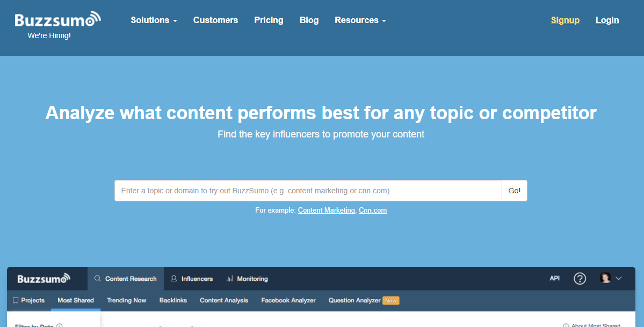
Task: Open the Question Analyzer sub-tab
Action: point(354,300)
